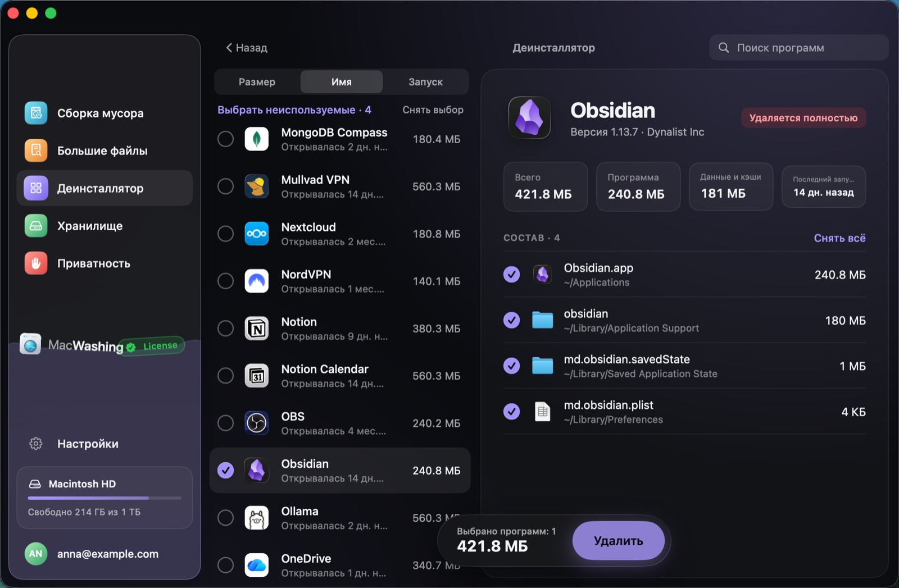Check the Nextcloud checkbox
Screen dimensions: 899x588
(226, 234)
